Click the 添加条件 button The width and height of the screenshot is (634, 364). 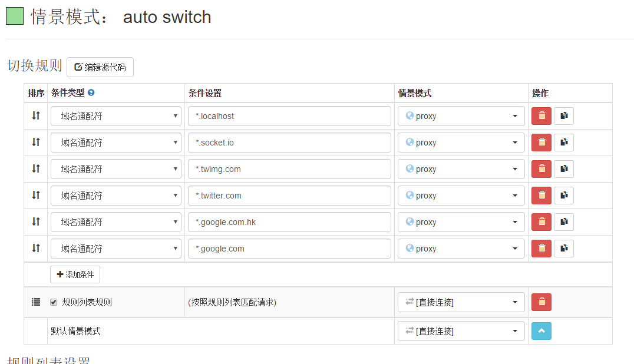[75, 274]
